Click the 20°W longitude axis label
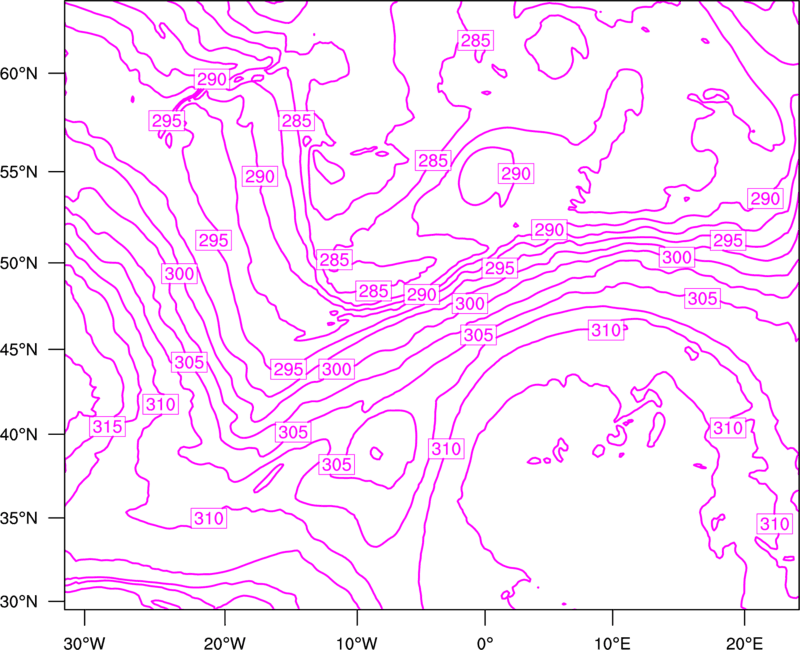 225,643
